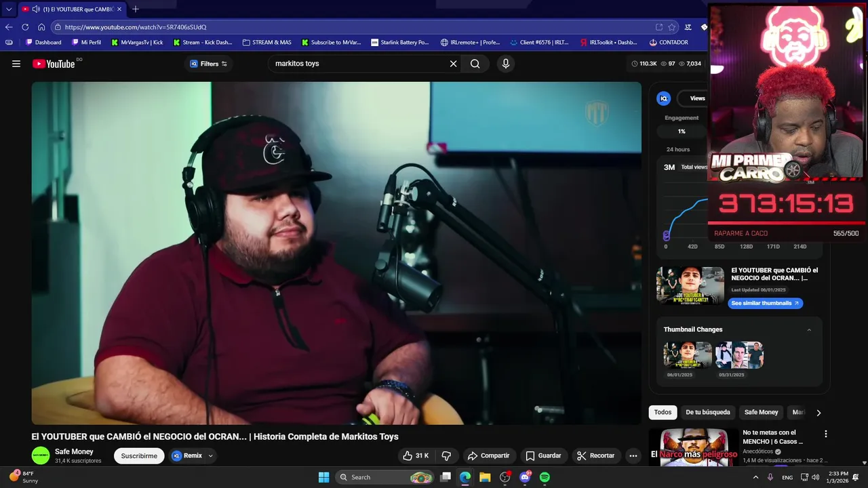Open the Dashboard bookmark
The width and height of the screenshot is (868, 488).
[43, 42]
